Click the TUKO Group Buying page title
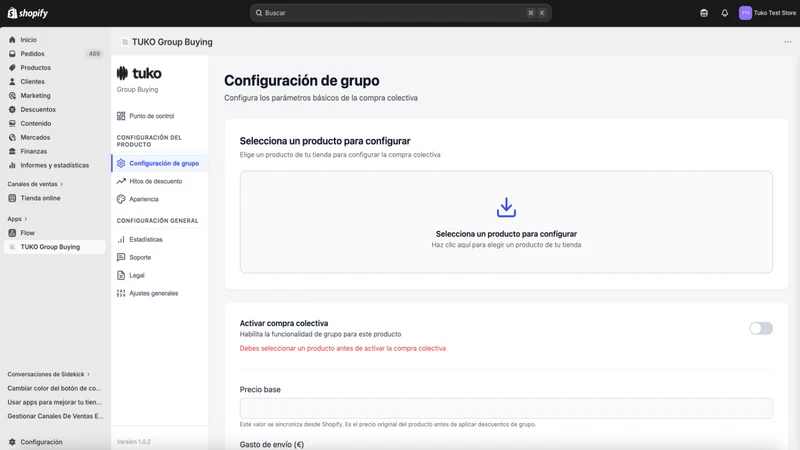This screenshot has width=800, height=450. [x=172, y=42]
